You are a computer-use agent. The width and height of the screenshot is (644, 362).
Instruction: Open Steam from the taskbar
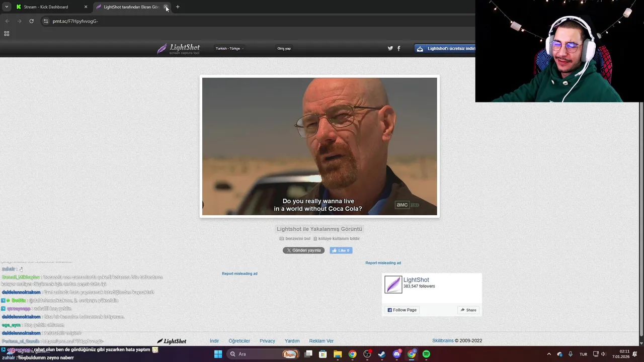point(382,354)
